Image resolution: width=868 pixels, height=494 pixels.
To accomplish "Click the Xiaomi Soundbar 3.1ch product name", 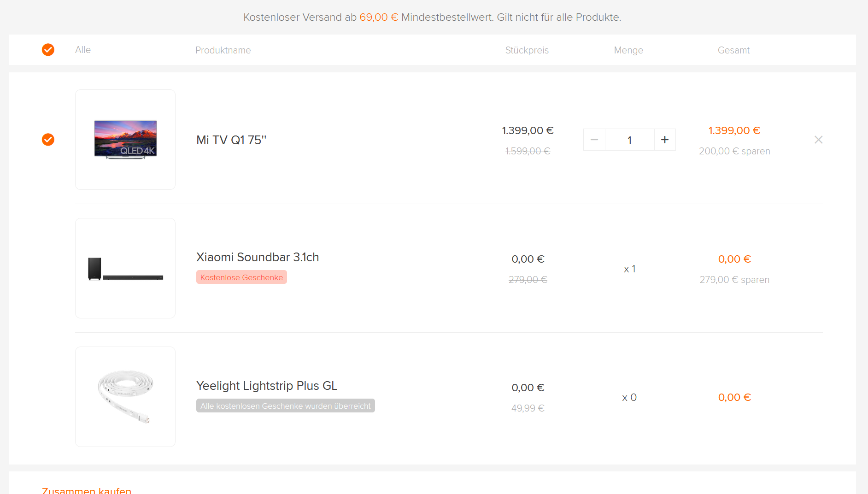I will 258,257.
